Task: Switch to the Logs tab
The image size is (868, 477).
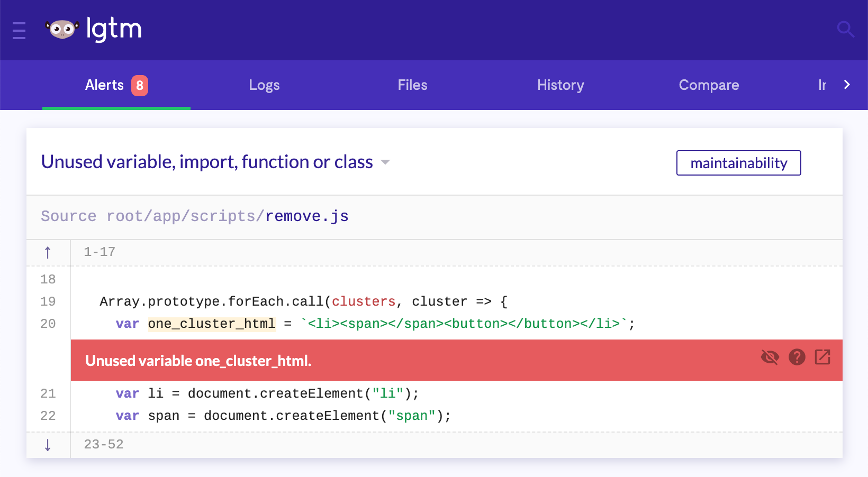Action: pyautogui.click(x=264, y=85)
